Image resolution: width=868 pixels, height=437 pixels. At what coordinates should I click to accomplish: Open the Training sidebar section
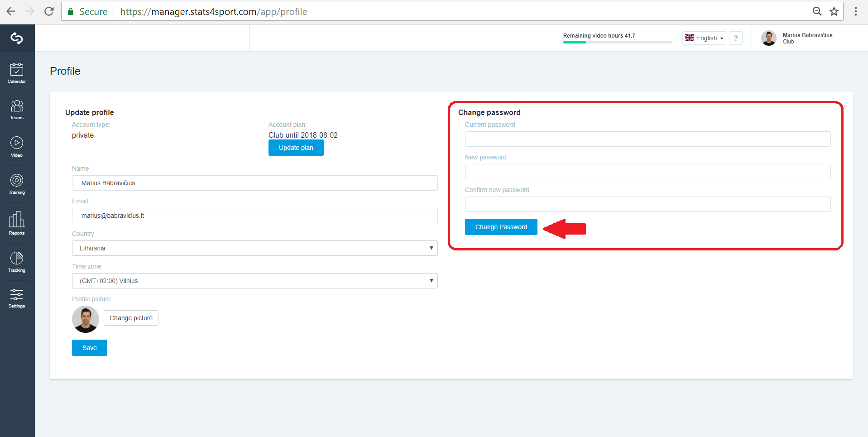pos(17,184)
